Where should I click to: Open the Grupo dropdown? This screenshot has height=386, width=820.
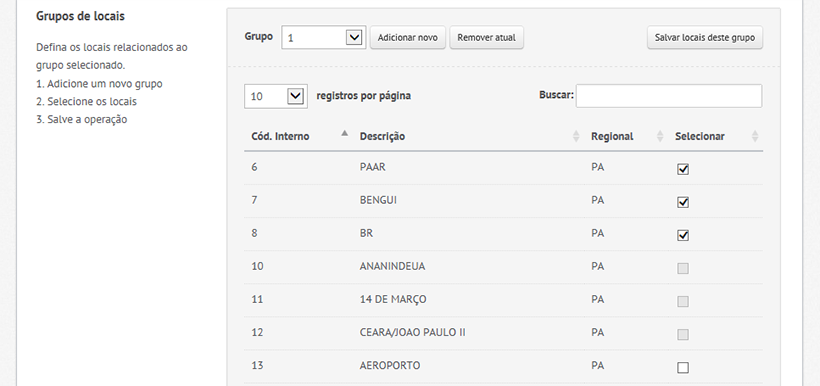click(x=324, y=38)
